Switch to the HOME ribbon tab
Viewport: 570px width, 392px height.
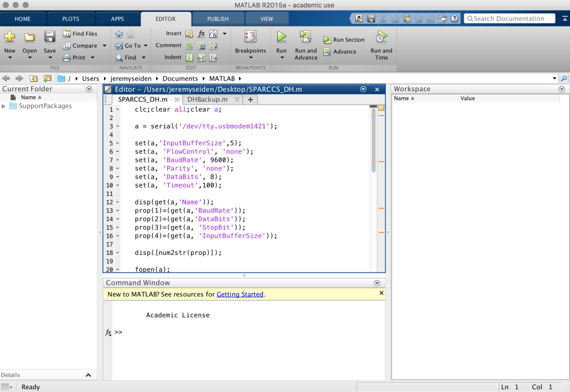click(23, 19)
